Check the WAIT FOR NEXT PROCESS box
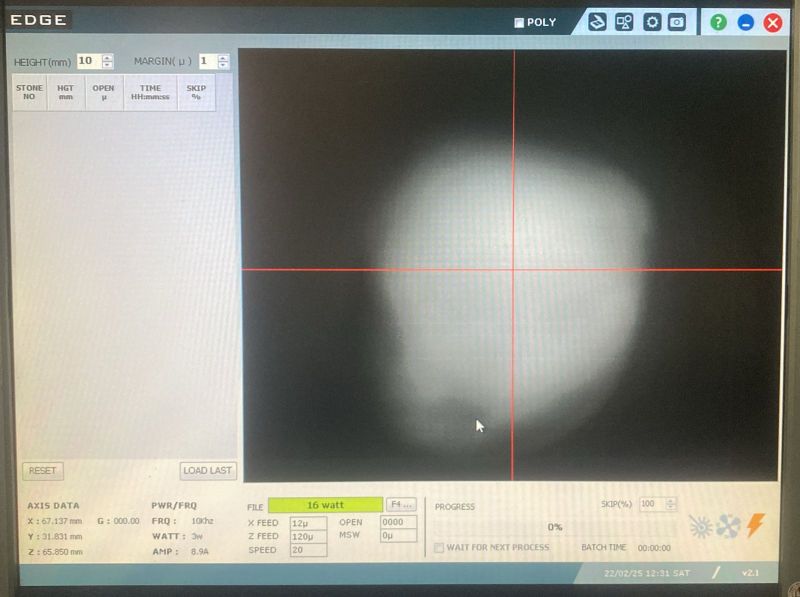Viewport: 800px width, 597px height. pyautogui.click(x=438, y=548)
